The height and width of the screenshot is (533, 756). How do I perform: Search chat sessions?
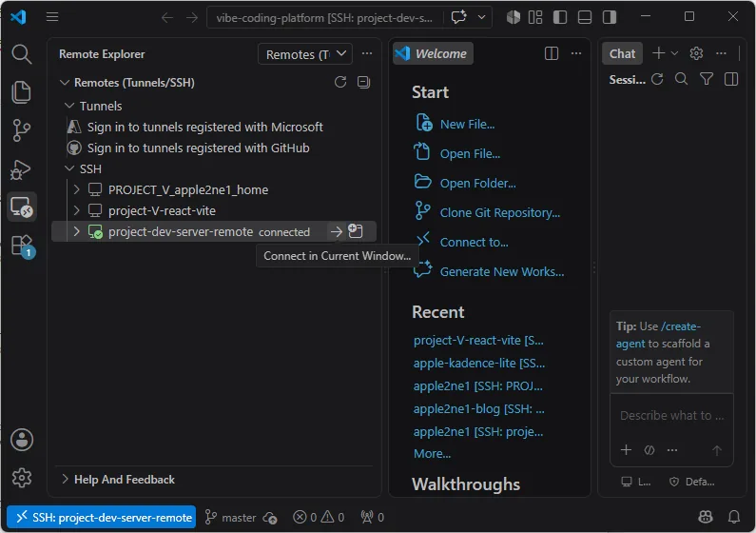[x=681, y=79]
